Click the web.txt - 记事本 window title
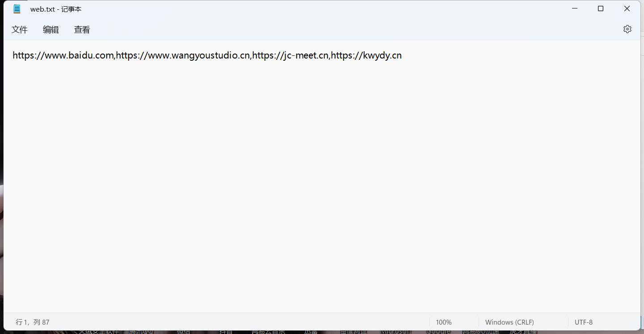Image resolution: width=644 pixels, height=334 pixels. click(56, 9)
